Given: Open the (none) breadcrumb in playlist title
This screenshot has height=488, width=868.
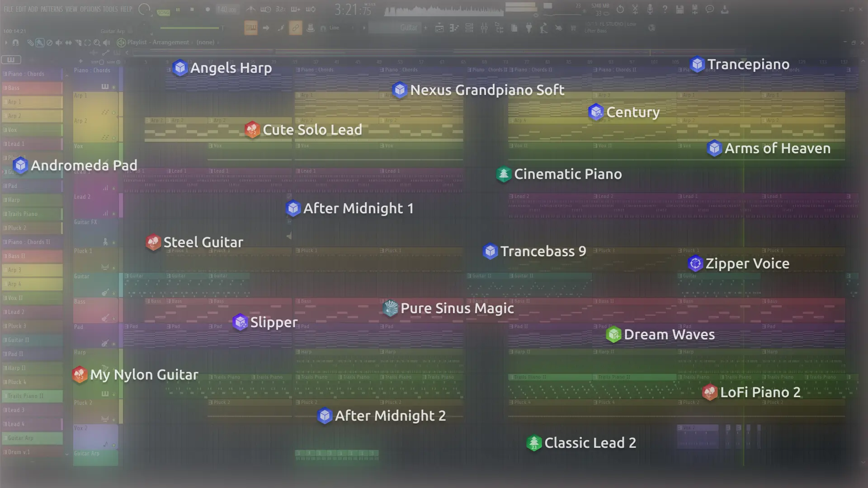Looking at the screenshot, I should [x=205, y=42].
